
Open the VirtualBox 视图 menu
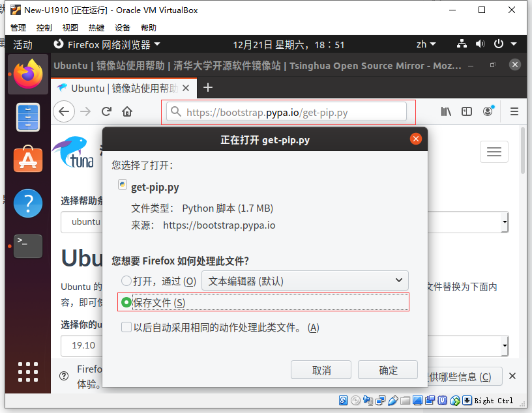[x=70, y=27]
